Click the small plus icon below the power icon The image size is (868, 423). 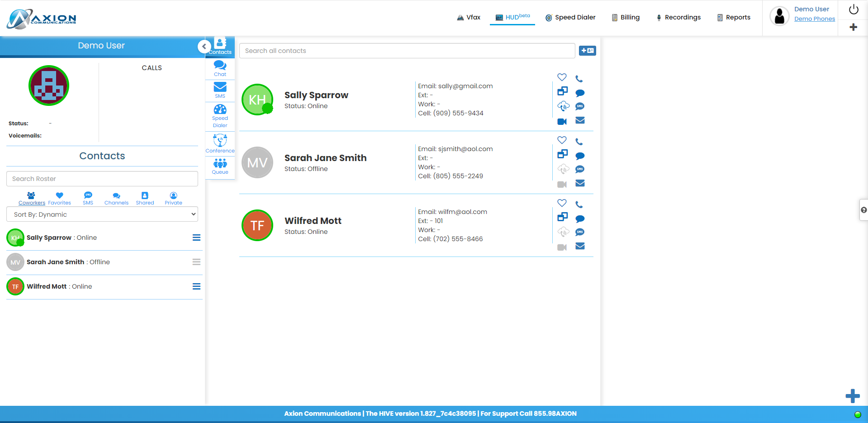click(x=854, y=27)
